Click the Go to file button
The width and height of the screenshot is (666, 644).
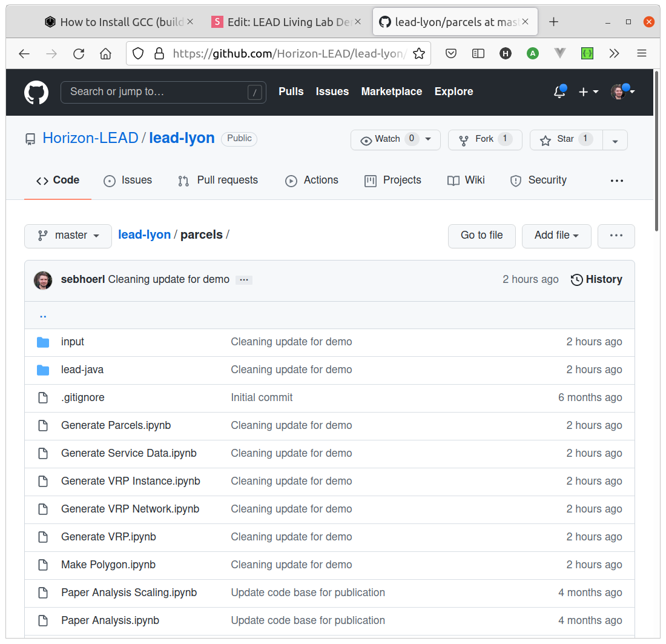click(482, 236)
